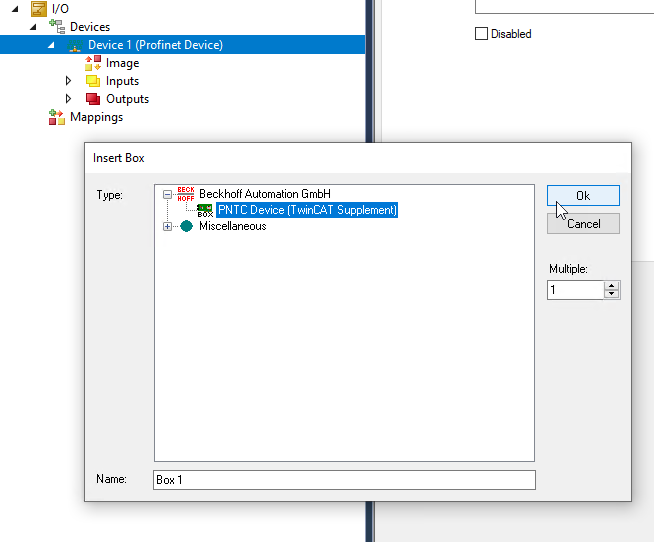This screenshot has height=542, width=654.
Task: Select Device 1 (Profinet Device)
Action: click(155, 45)
